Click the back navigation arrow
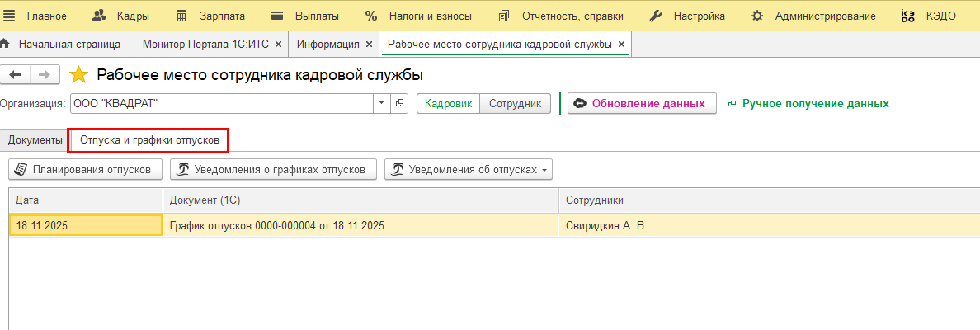This screenshot has height=330, width=980. point(15,75)
